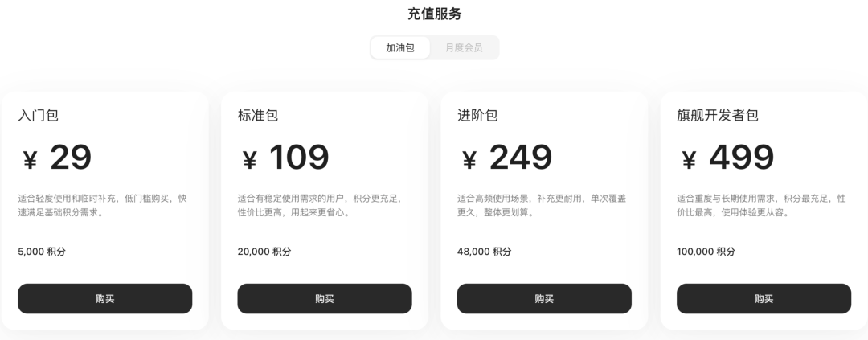Click the 5,000 积分 text

tap(42, 252)
